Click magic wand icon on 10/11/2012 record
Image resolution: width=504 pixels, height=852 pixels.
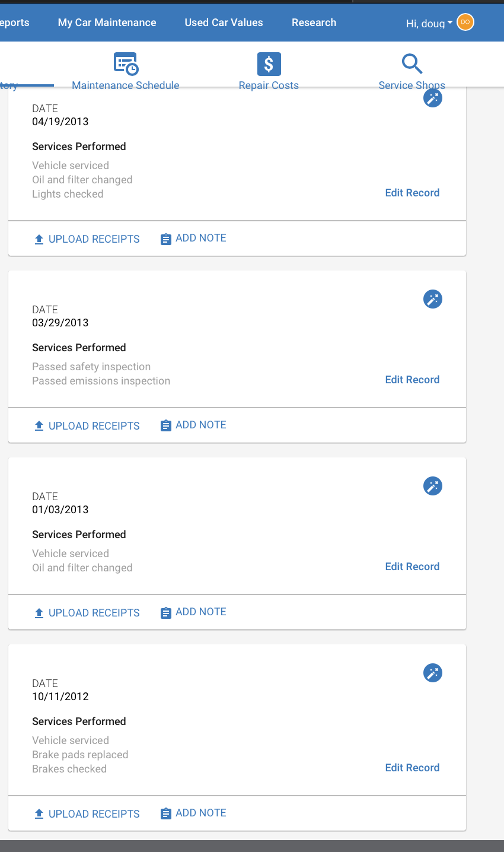click(433, 673)
